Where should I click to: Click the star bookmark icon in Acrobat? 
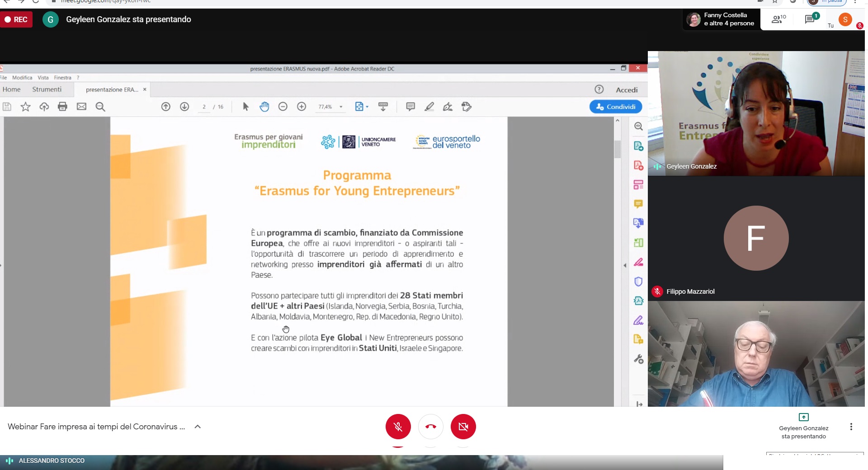tap(25, 107)
